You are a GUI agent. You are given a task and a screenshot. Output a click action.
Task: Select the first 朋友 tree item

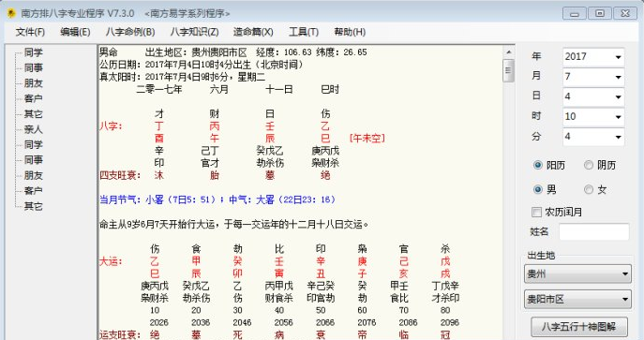[33, 82]
